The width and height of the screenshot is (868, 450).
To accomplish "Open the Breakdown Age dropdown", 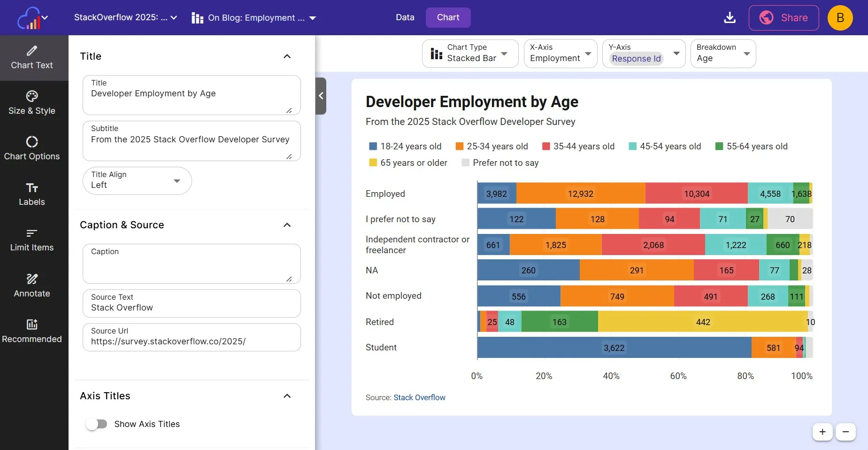I will point(723,54).
